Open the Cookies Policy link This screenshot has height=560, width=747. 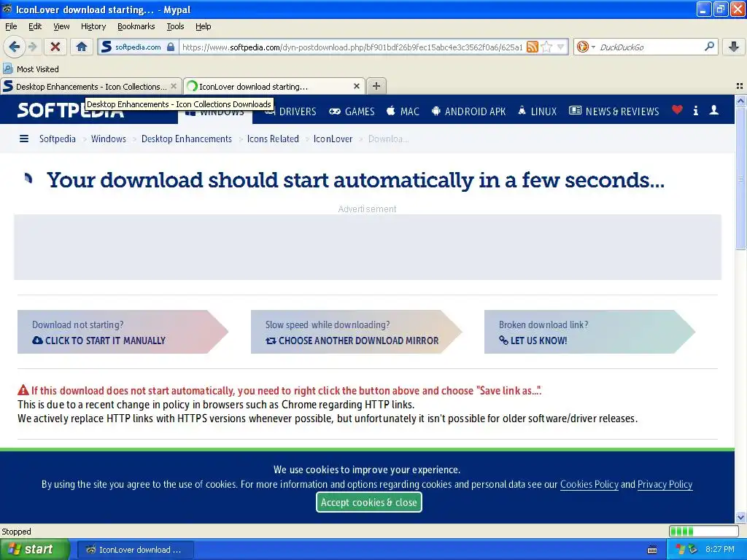(x=589, y=484)
